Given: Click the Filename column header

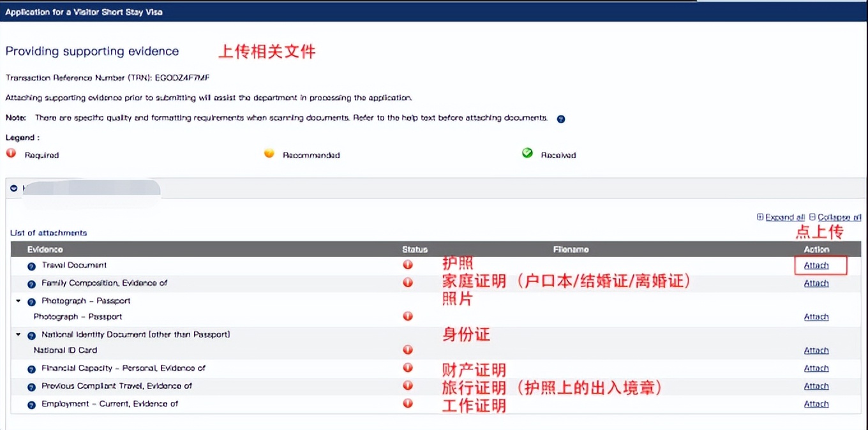Looking at the screenshot, I should click(571, 249).
